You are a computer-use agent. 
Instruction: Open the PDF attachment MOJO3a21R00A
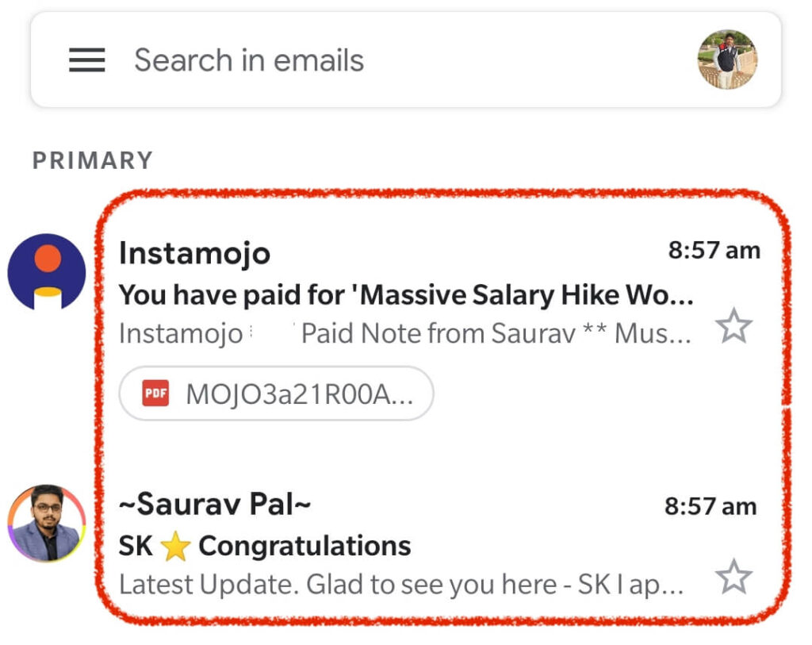276,394
